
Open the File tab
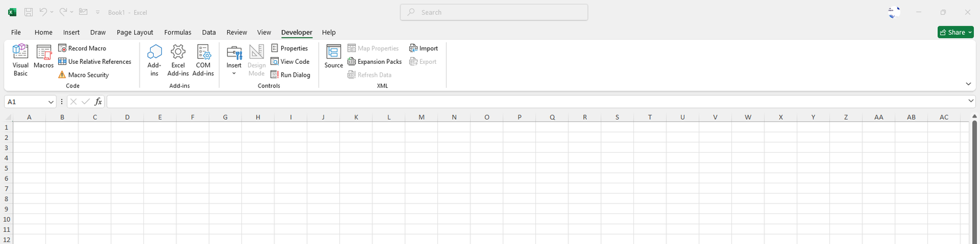[16, 32]
